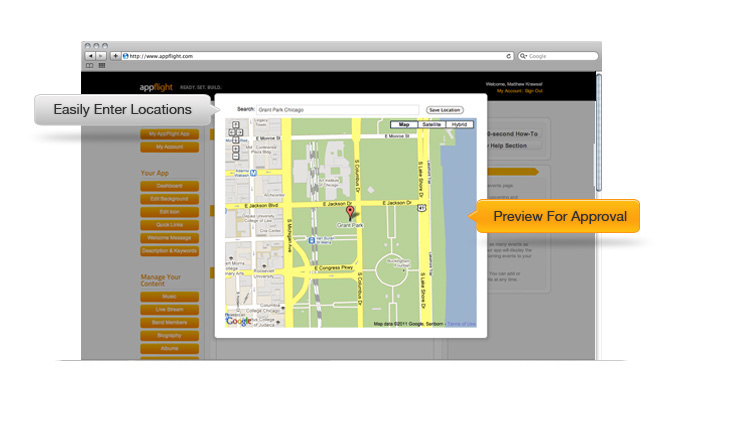
Task: Click the Van Buren St Metra station icon
Action: tap(311, 240)
